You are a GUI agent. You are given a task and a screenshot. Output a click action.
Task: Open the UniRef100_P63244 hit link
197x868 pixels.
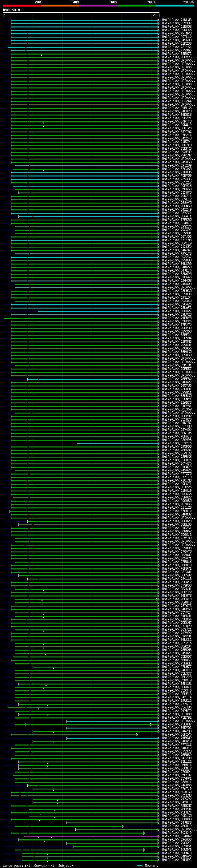pos(177,101)
